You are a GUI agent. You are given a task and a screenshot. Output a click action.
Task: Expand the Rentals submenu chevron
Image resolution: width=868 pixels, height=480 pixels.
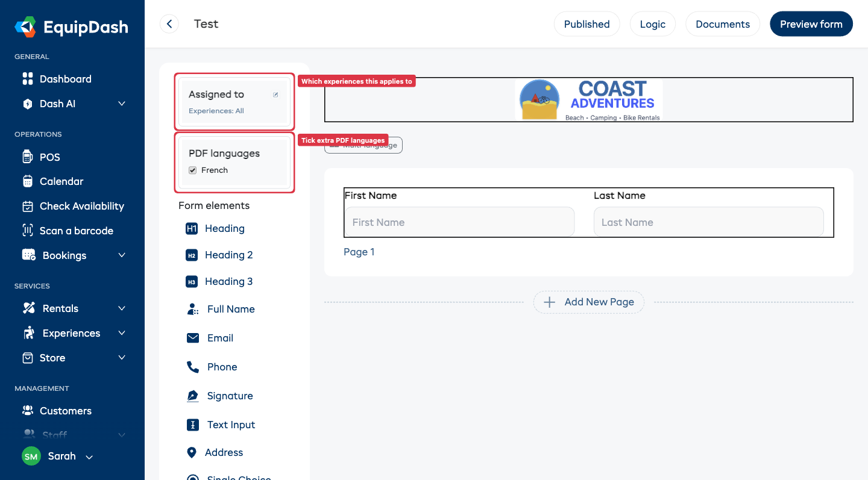click(122, 308)
